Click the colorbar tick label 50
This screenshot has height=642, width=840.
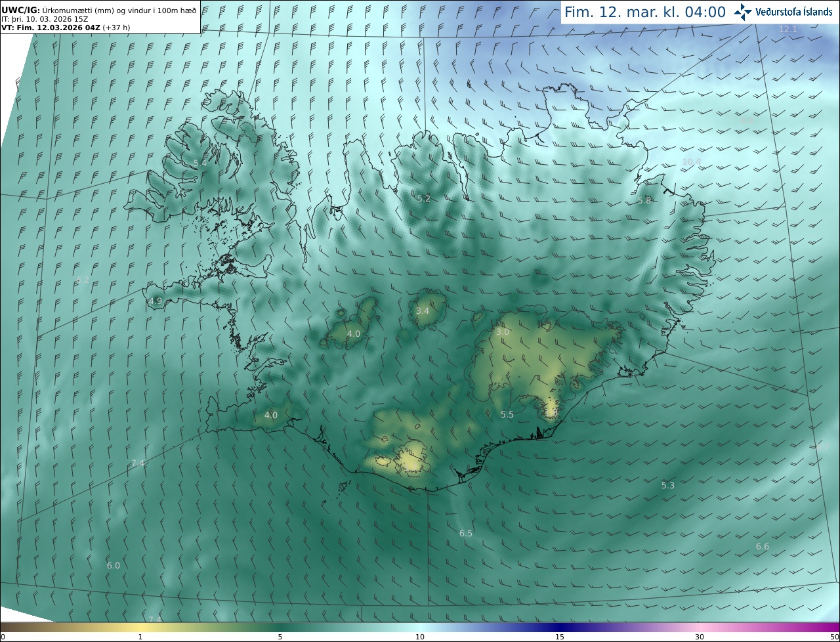[x=834, y=637]
